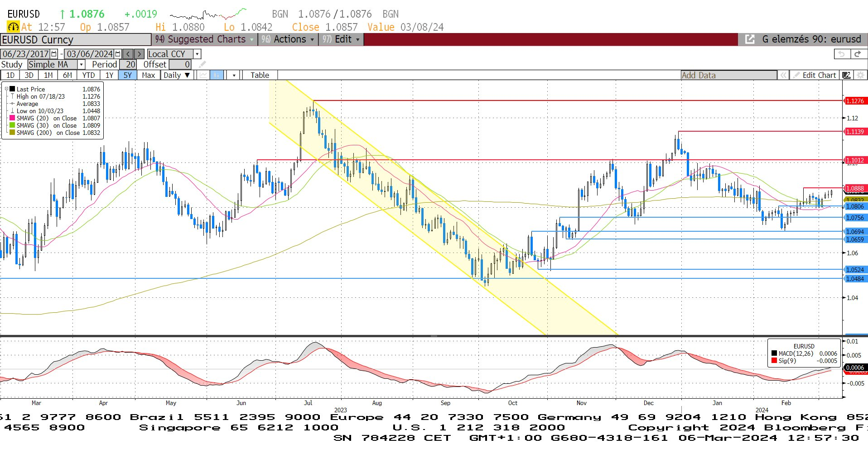Select candlestick chart type icon

(x=217, y=75)
